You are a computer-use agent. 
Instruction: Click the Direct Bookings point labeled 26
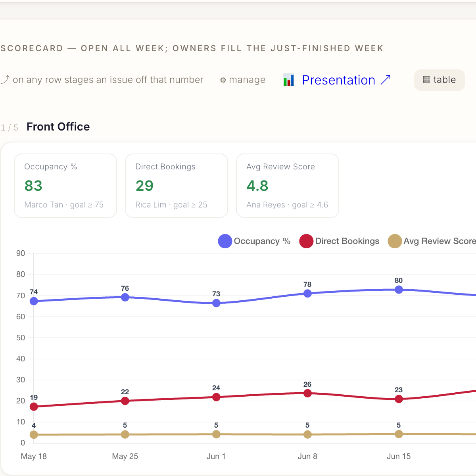point(307,393)
